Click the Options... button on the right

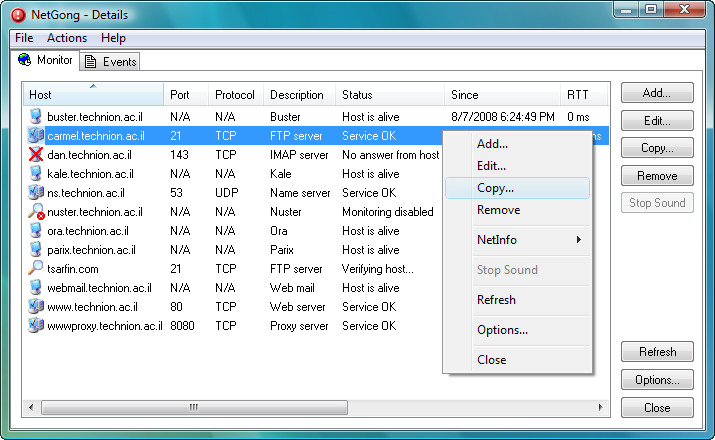[657, 380]
